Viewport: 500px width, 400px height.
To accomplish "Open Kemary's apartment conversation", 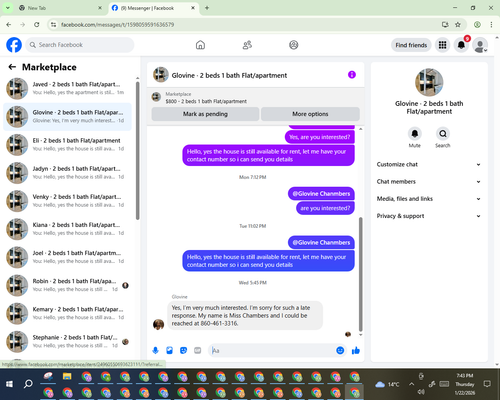I will click(x=68, y=313).
